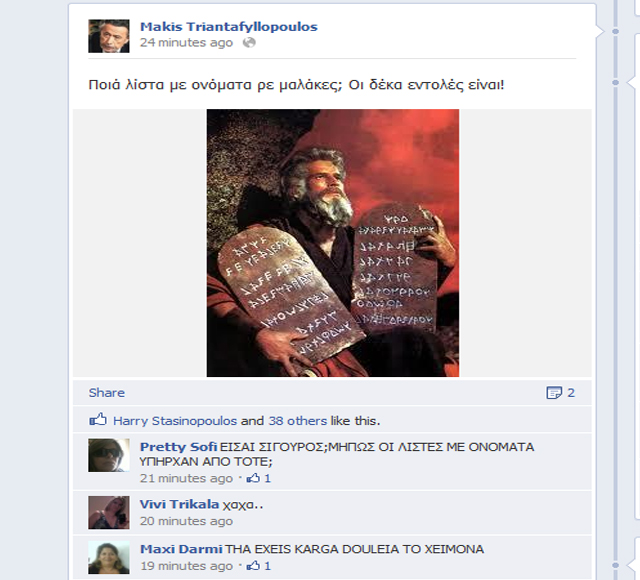Open Pretty Sofi's avatar thumbnail
This screenshot has width=640, height=580.
click(x=109, y=455)
